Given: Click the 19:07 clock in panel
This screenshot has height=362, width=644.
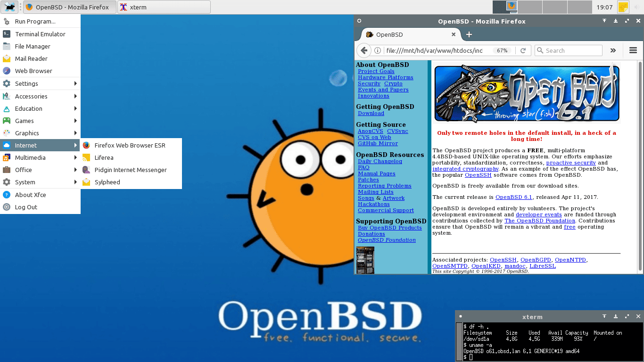Looking at the screenshot, I should (x=604, y=7).
